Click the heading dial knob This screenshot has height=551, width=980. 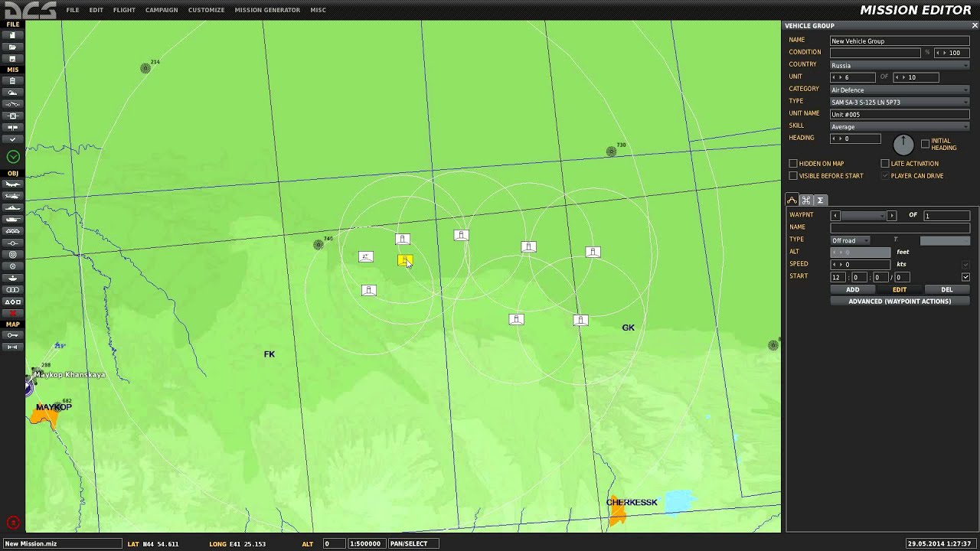tap(903, 144)
